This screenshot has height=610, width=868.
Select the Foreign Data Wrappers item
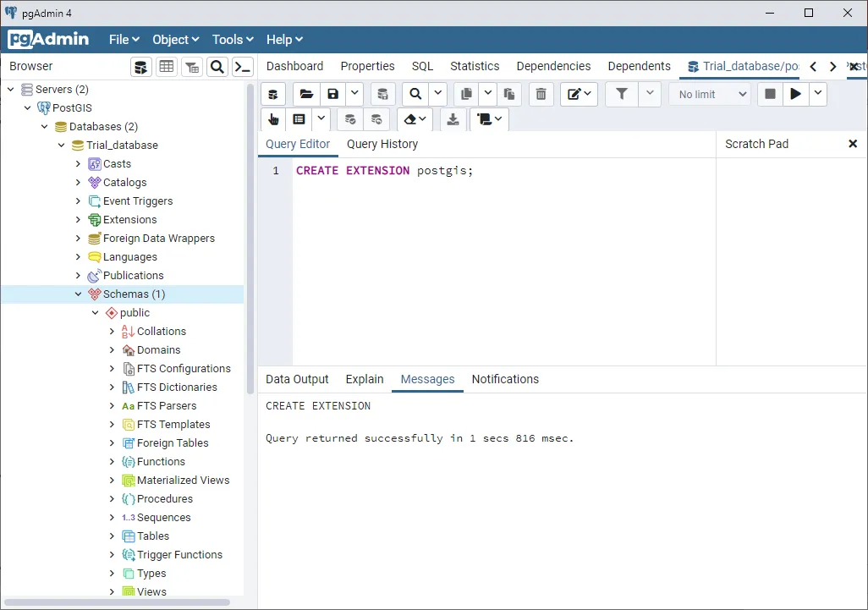(159, 239)
